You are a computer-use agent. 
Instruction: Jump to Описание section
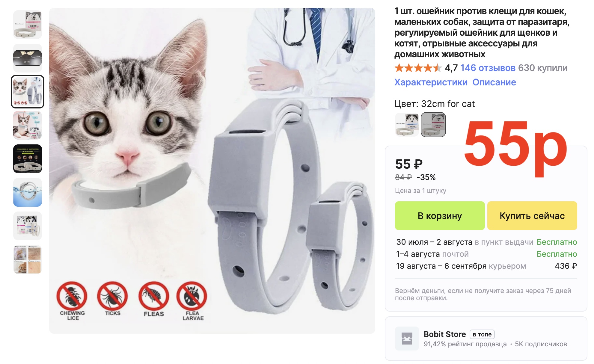[494, 82]
